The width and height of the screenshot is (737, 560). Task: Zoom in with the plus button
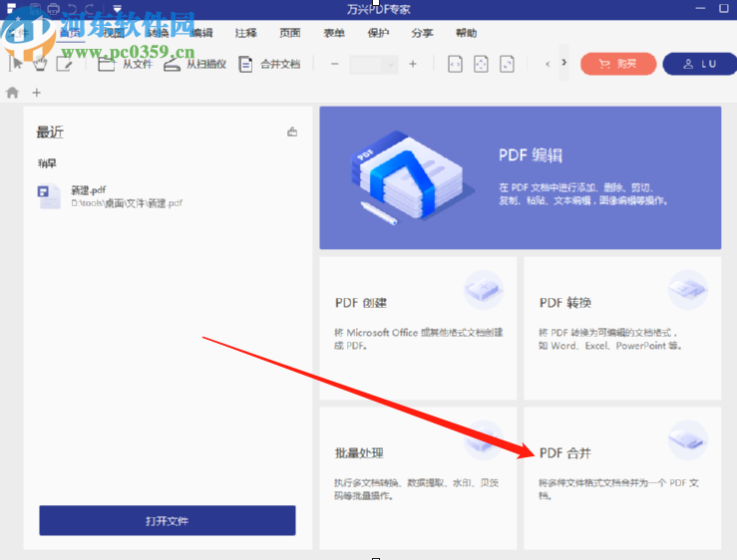point(413,64)
